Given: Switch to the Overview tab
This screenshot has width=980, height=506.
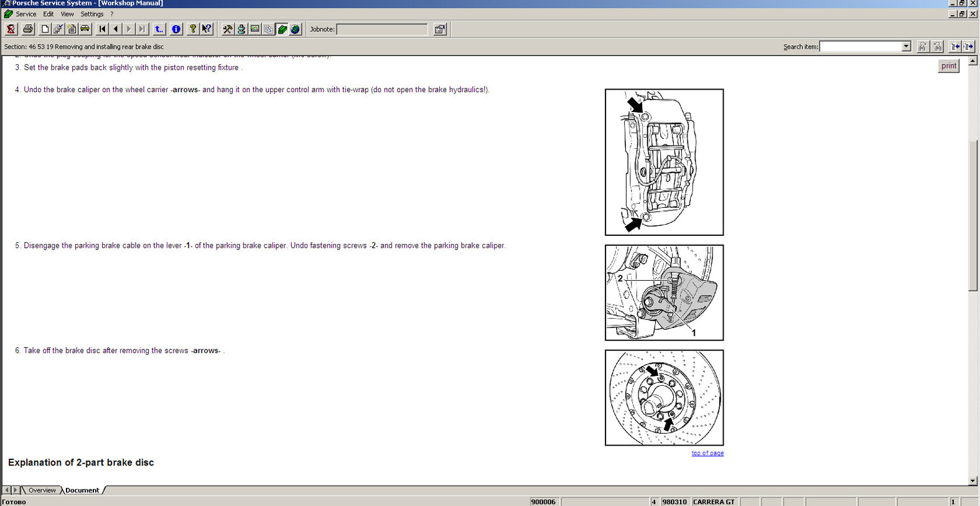Looking at the screenshot, I should tap(42, 490).
